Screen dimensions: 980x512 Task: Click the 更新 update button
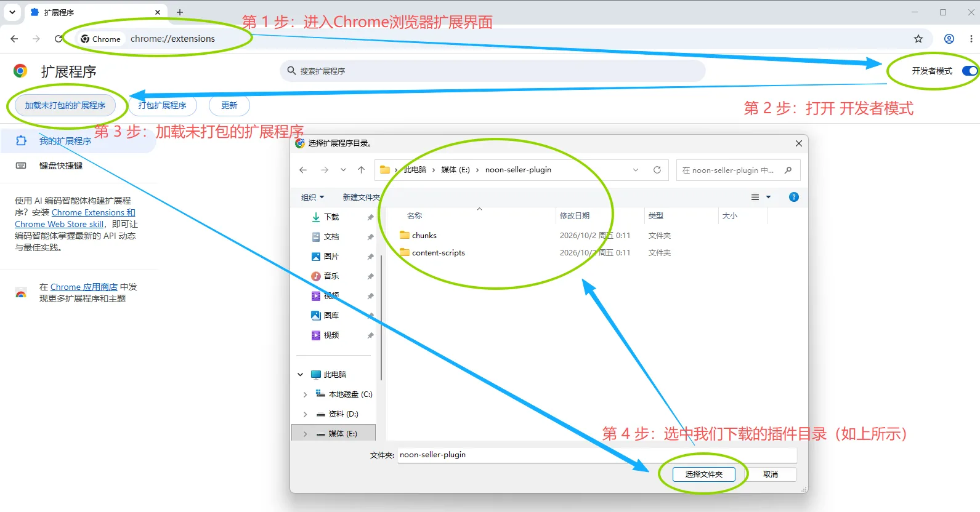point(229,105)
